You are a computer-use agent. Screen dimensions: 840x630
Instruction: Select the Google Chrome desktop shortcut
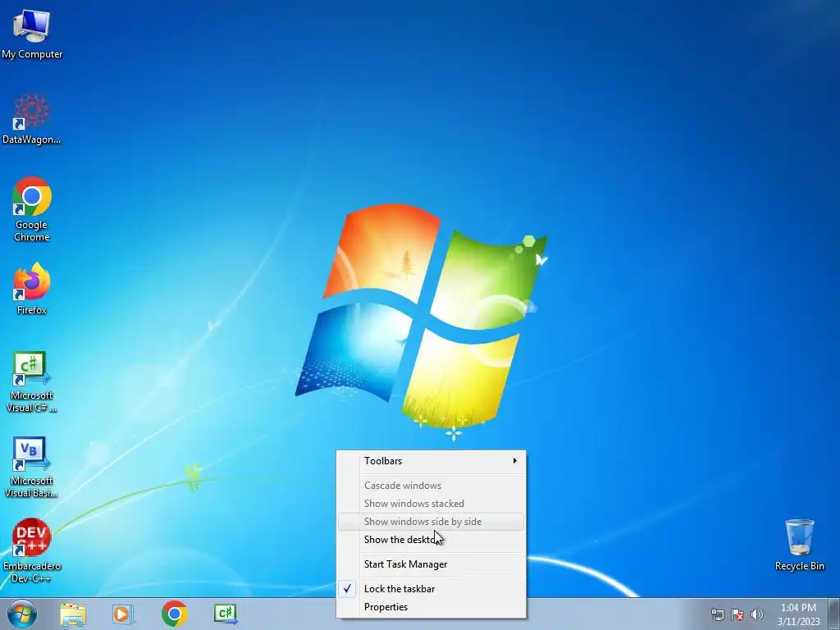tap(32, 209)
